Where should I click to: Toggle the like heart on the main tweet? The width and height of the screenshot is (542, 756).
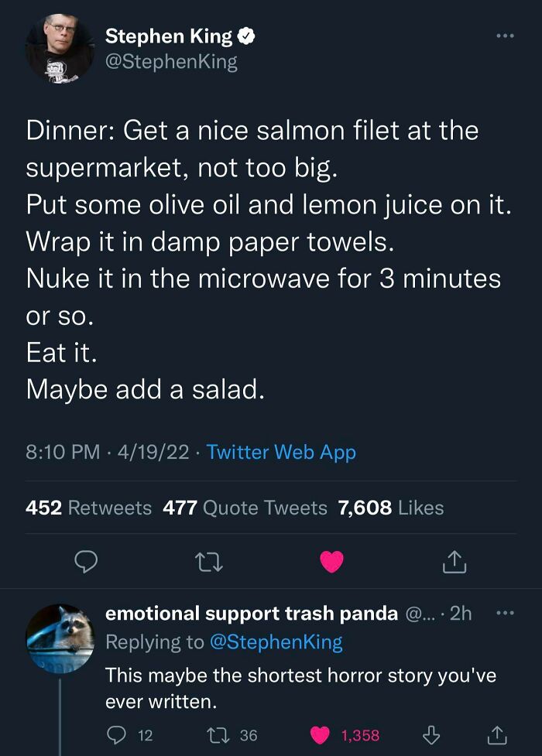[x=332, y=563]
